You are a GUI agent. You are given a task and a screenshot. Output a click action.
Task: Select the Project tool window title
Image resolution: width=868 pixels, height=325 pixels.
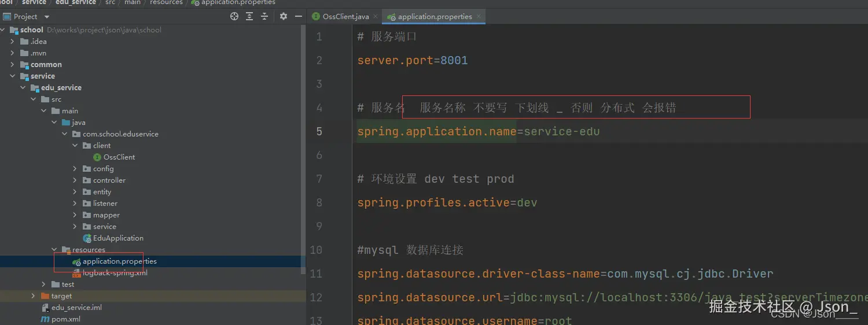point(25,17)
